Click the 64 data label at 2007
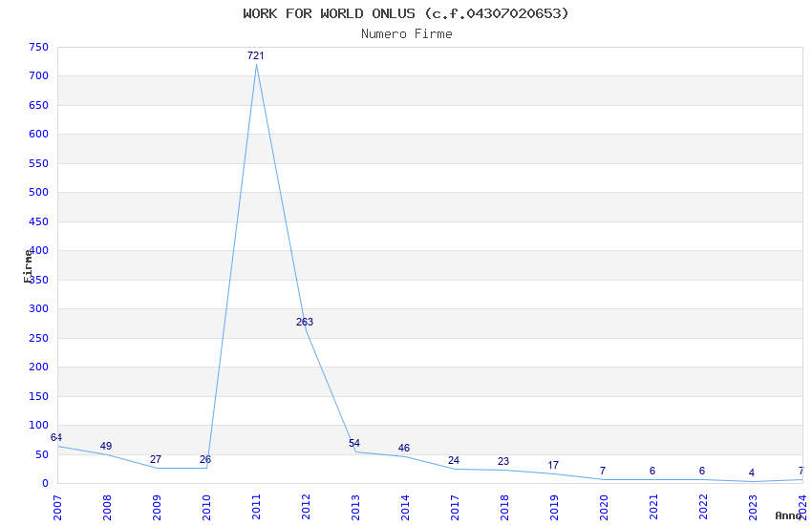Image resolution: width=812 pixels, height=525 pixels. [56, 437]
